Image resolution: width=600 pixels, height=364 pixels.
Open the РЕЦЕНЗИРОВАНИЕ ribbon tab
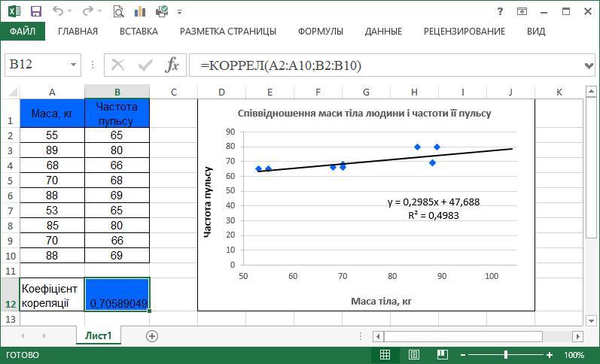point(464,32)
